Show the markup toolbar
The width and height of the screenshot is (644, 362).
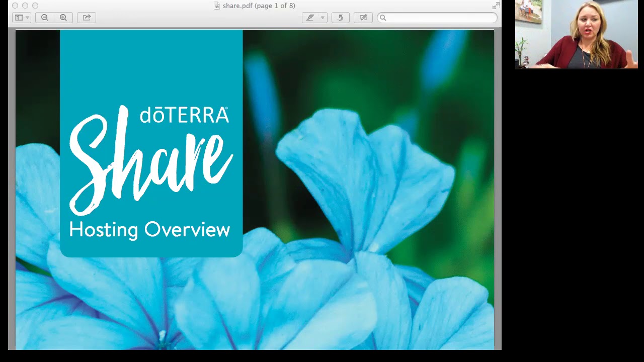click(363, 18)
